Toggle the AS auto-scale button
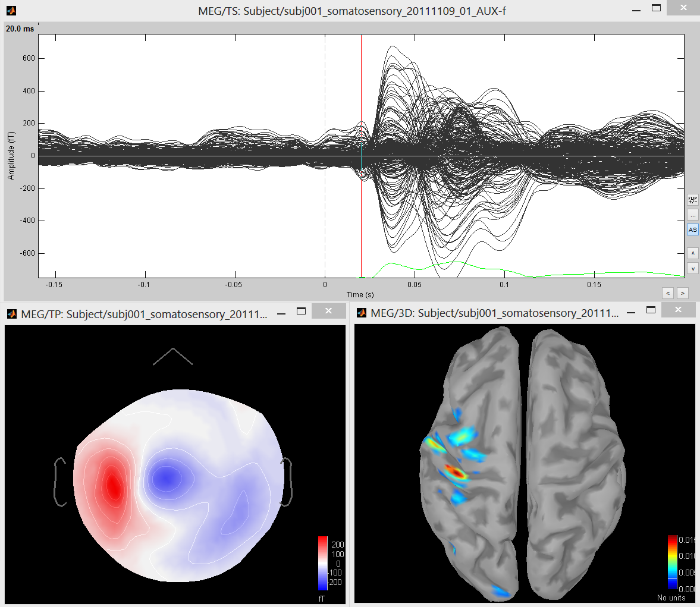The width and height of the screenshot is (700, 607). coord(692,229)
